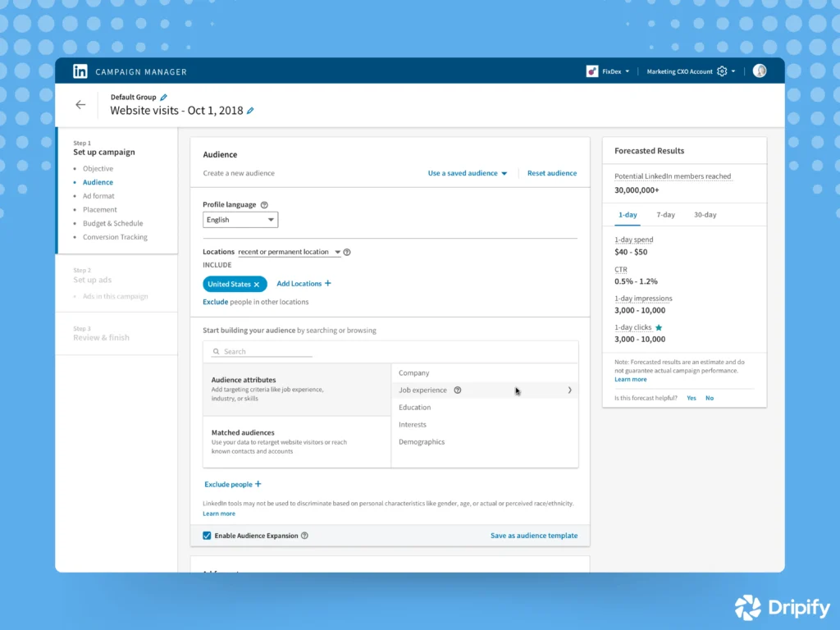This screenshot has width=840, height=630.
Task: Open account settings via the gear icon
Action: pos(724,71)
